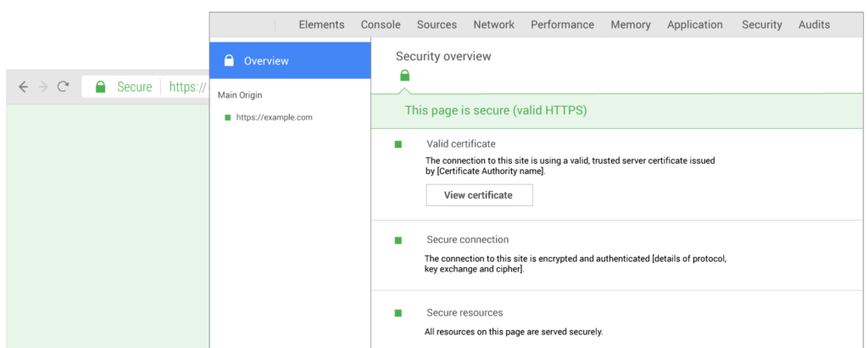868x348 pixels.
Task: Select Overview in the sidebar
Action: (x=290, y=60)
